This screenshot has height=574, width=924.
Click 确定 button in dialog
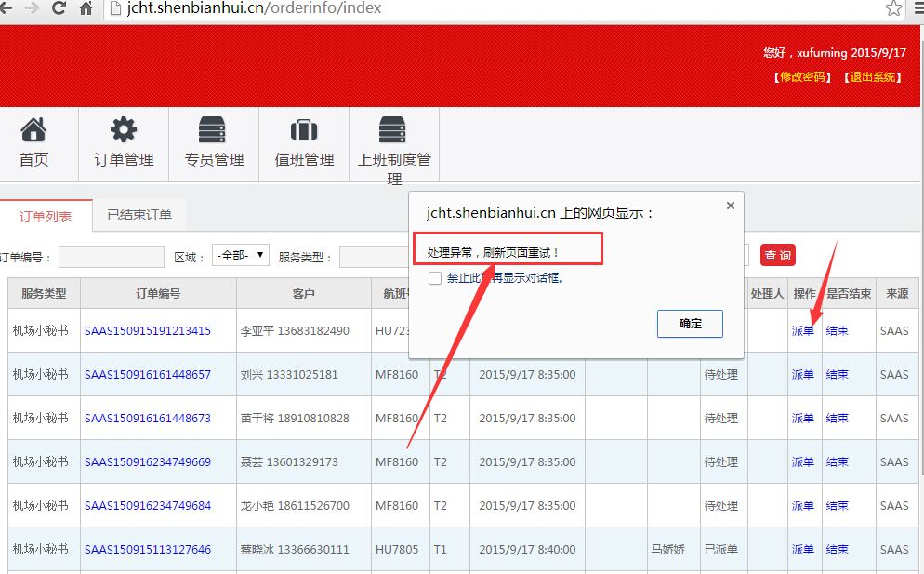click(690, 324)
